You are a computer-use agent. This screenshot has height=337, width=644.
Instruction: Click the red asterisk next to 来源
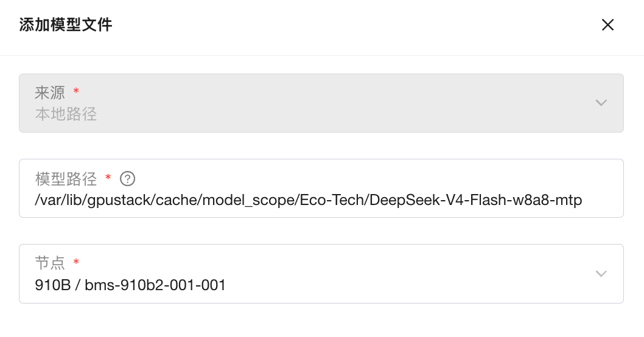(x=76, y=91)
